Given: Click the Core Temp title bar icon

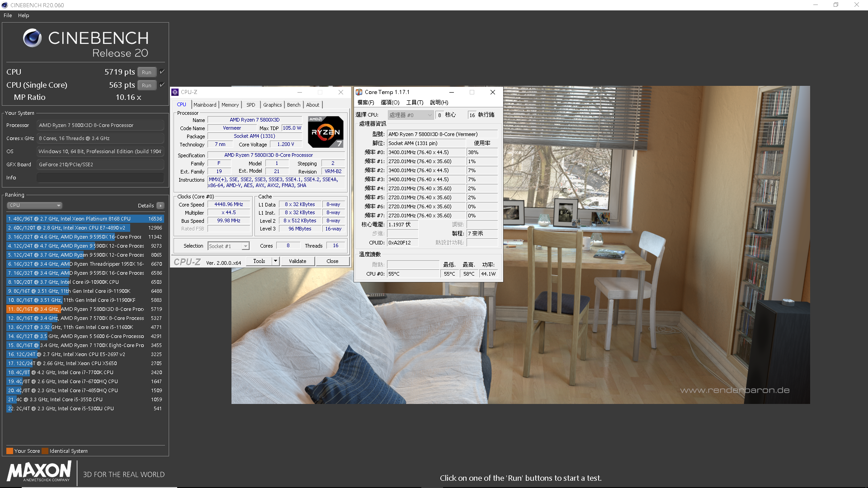Looking at the screenshot, I should tap(359, 92).
